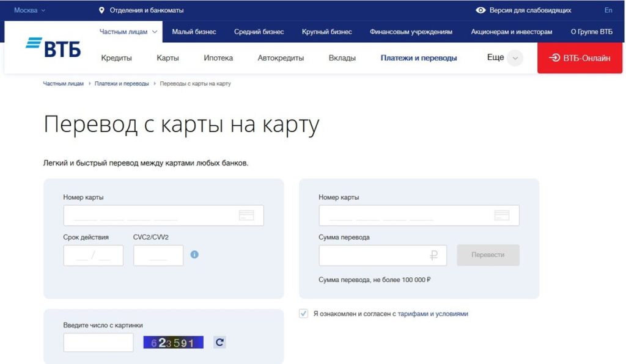
Task: Switch the language to En
Action: pos(608,10)
